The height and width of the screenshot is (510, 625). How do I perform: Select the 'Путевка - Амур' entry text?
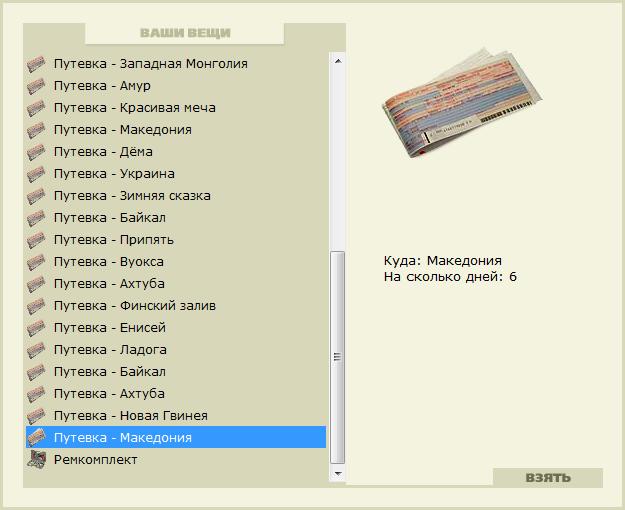pyautogui.click(x=102, y=86)
